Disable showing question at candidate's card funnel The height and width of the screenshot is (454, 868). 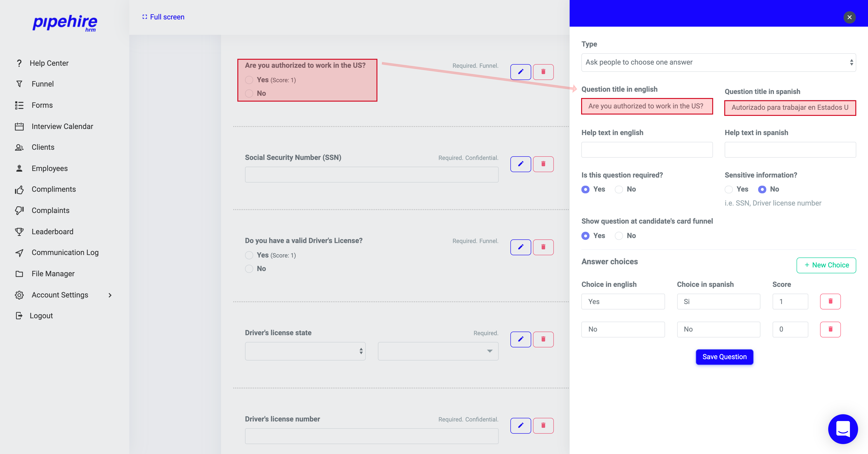pos(619,236)
